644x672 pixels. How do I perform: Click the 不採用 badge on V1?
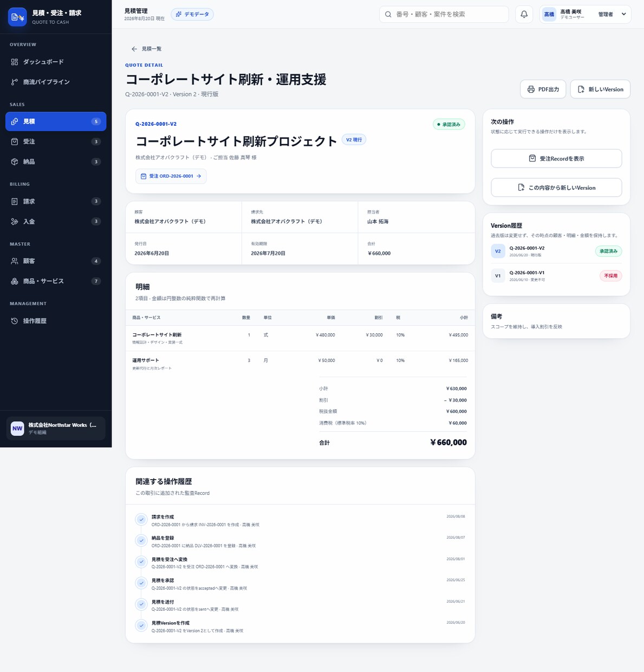(610, 276)
